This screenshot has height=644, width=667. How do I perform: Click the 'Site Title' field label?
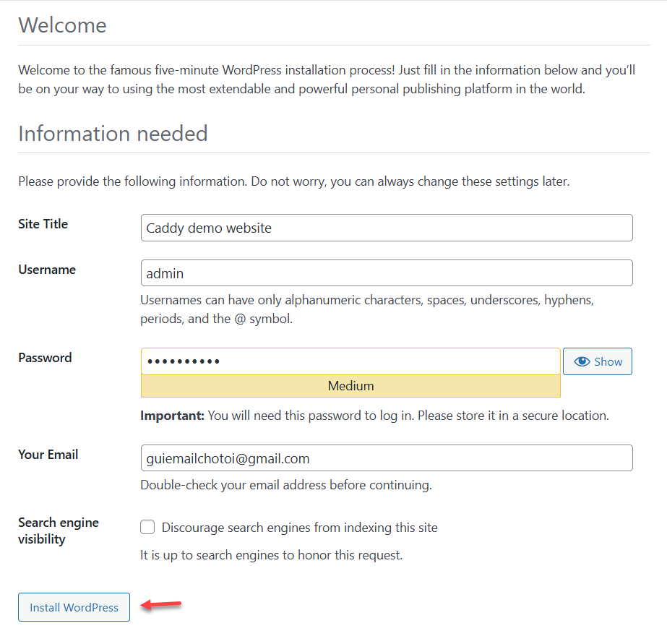43,224
